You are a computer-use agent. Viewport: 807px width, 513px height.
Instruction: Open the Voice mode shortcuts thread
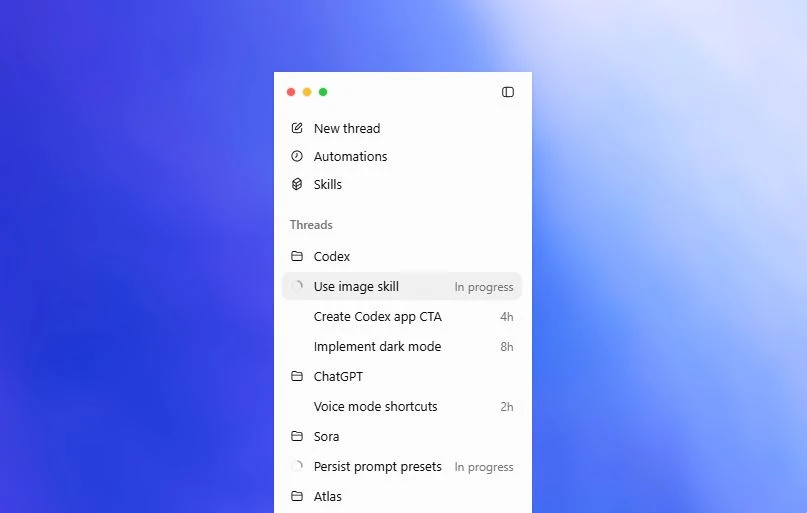pyautogui.click(x=402, y=406)
